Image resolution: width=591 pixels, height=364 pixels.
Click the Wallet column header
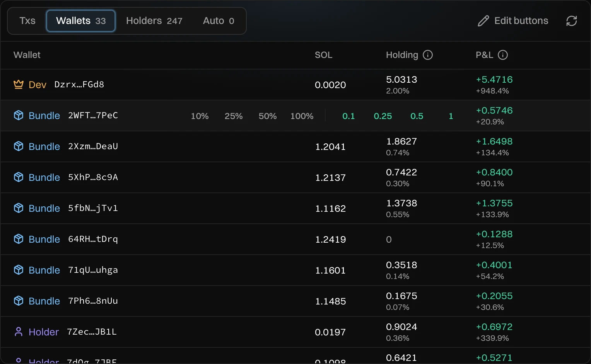click(27, 55)
